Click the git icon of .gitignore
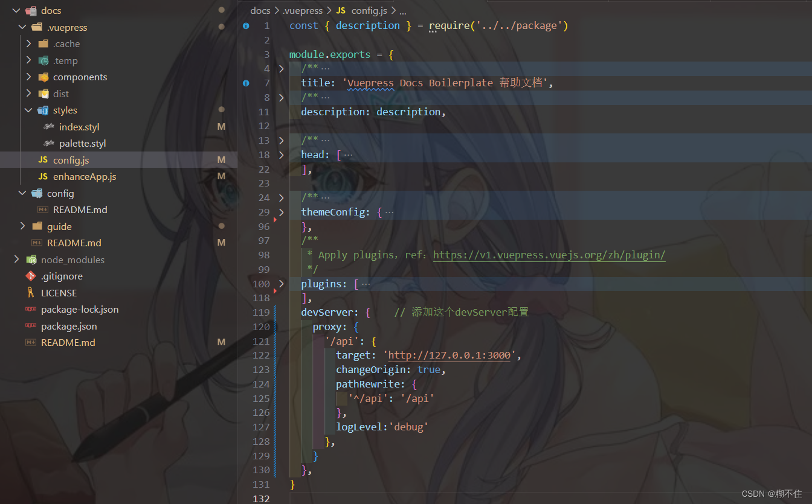 click(x=31, y=276)
